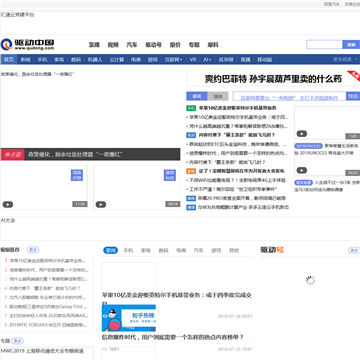The height and width of the screenshot is (360, 360).
Task: Open 报价 in the top header menu
Action: coord(175,45)
